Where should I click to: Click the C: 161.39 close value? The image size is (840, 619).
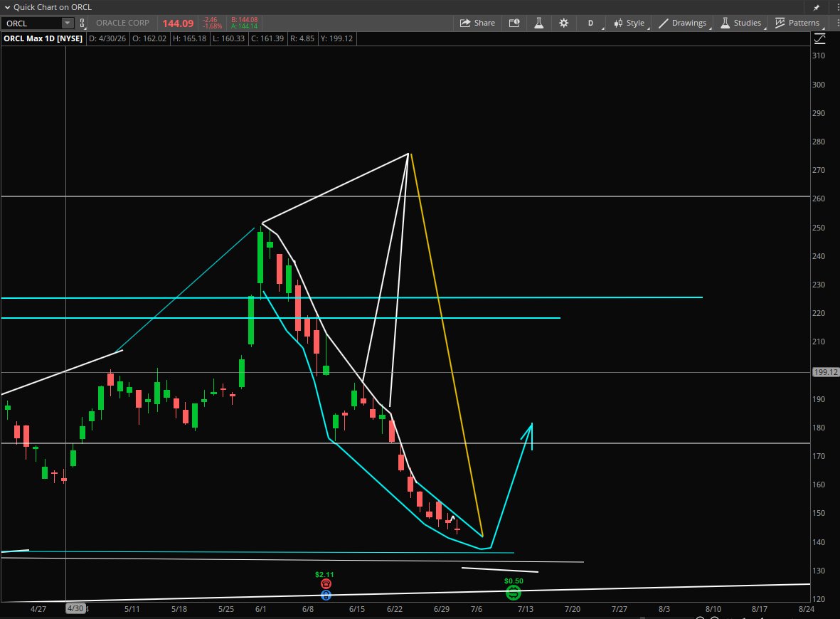pyautogui.click(x=267, y=38)
